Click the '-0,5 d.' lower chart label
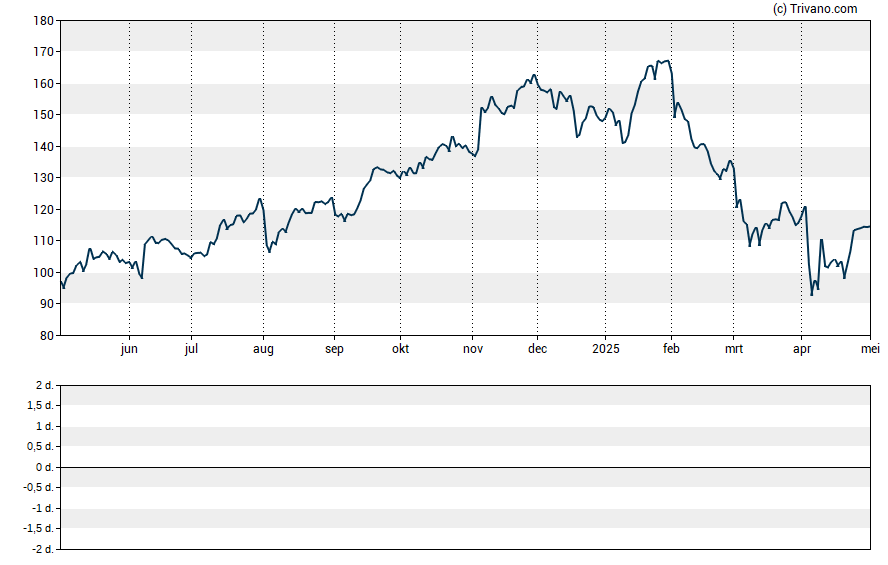Screen dimensions: 888x565 [x=39, y=487]
